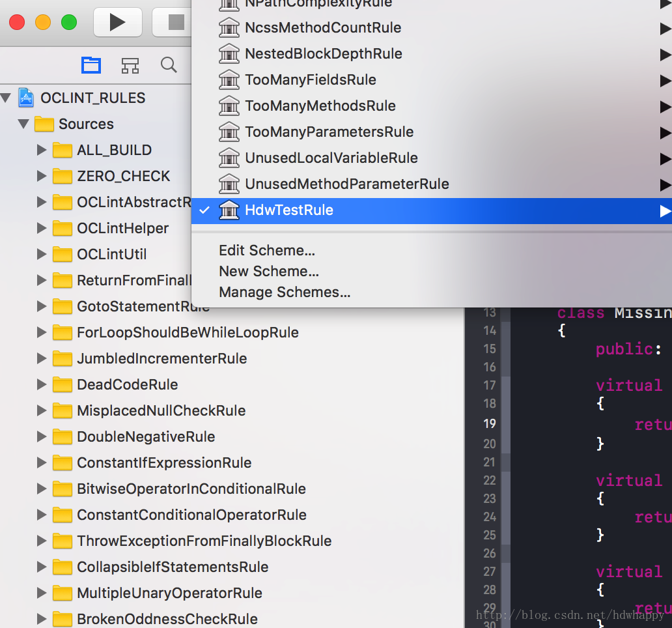The width and height of the screenshot is (672, 628).
Task: Click the UnusedLocalVariableRule target building icon
Action: tap(229, 158)
